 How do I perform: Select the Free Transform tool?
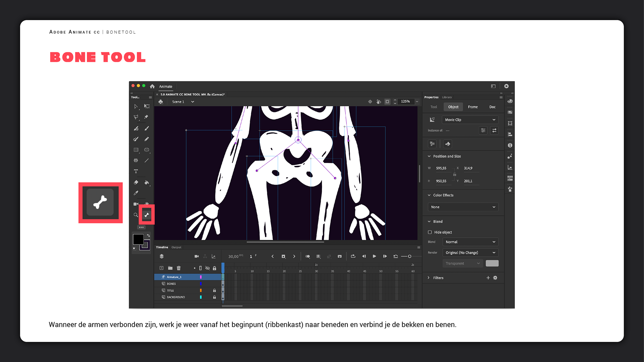[147, 106]
